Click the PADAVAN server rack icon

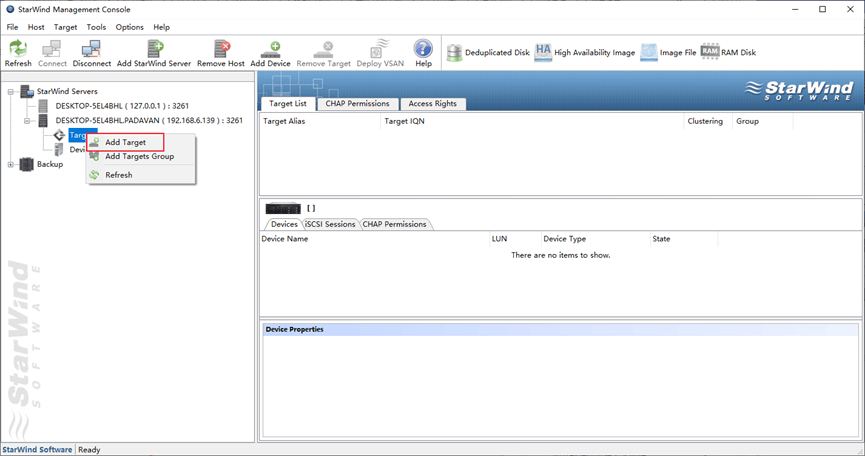[x=43, y=120]
